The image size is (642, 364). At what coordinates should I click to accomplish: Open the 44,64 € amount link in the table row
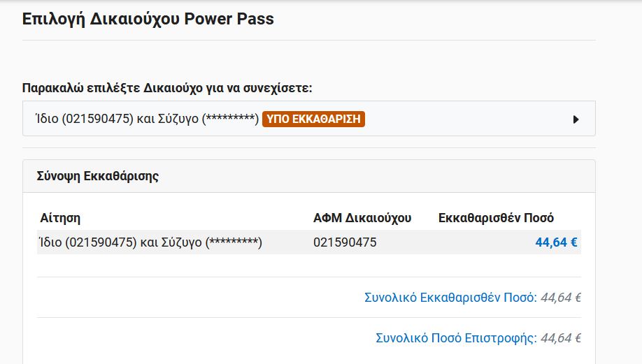[557, 242]
